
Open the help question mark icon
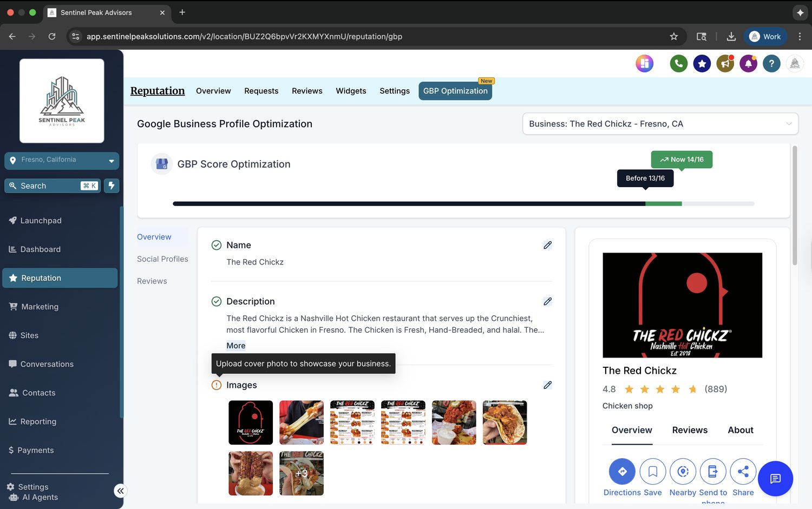click(x=772, y=64)
